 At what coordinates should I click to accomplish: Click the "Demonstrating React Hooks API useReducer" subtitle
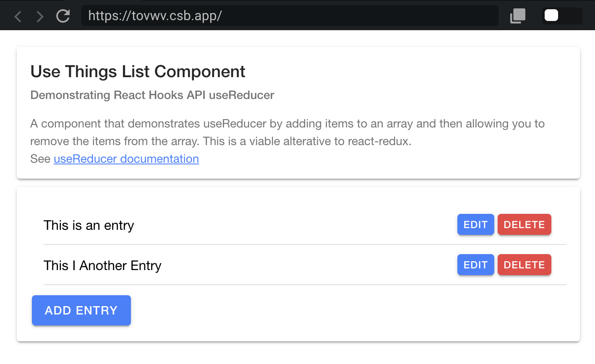[152, 95]
